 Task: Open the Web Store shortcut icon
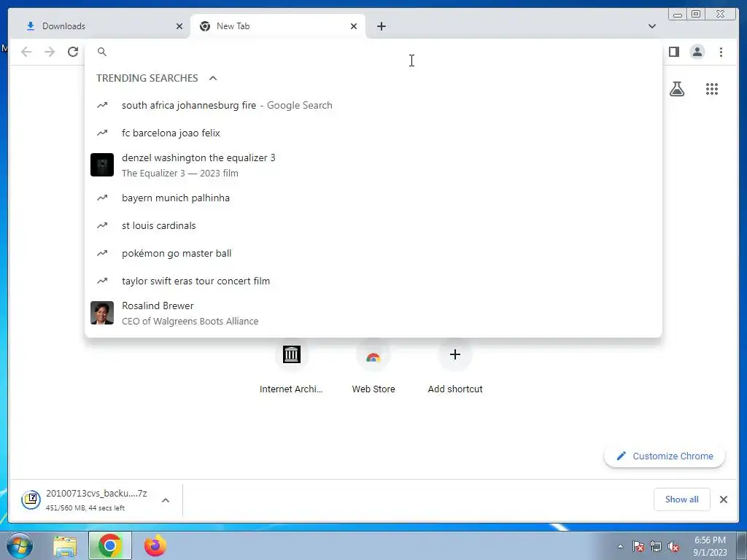(373, 355)
